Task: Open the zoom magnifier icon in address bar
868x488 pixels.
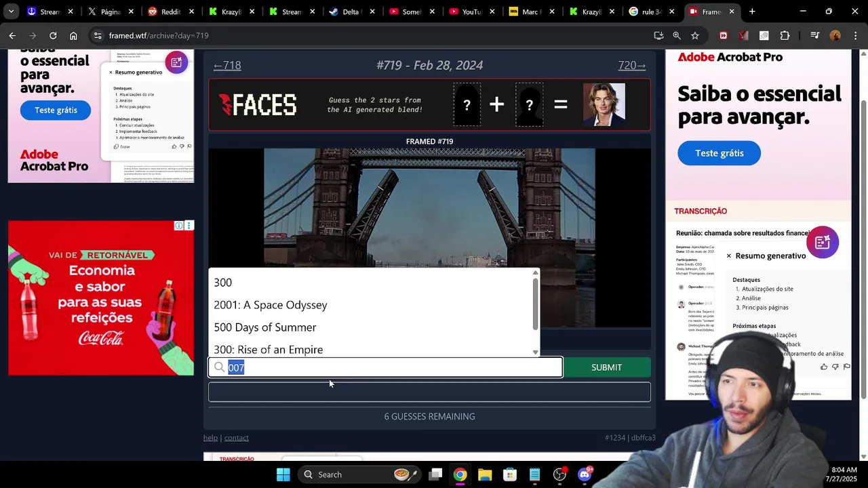Action: click(x=677, y=35)
